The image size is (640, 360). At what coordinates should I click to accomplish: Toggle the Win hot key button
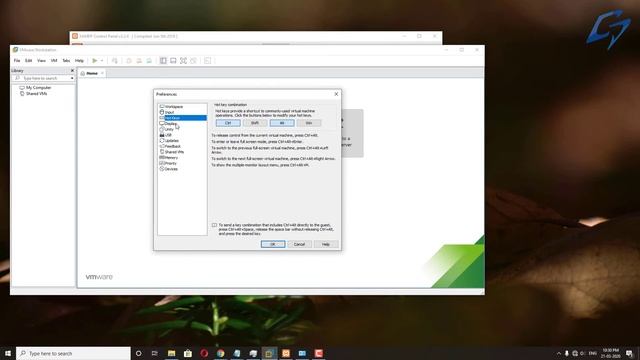309,123
